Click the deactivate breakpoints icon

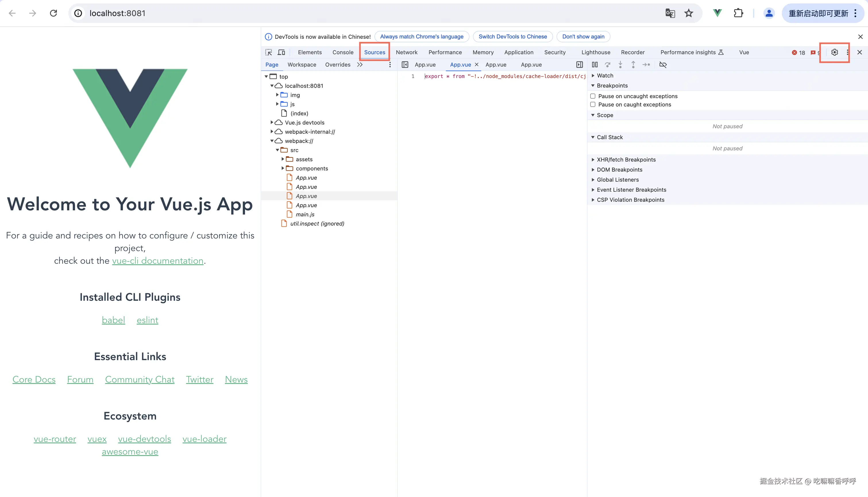(x=663, y=65)
